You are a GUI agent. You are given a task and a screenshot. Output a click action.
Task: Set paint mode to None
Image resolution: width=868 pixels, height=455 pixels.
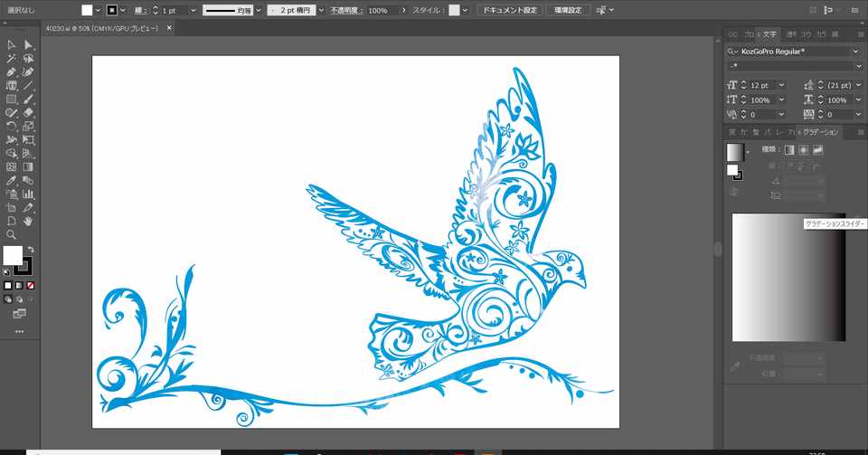tap(31, 286)
